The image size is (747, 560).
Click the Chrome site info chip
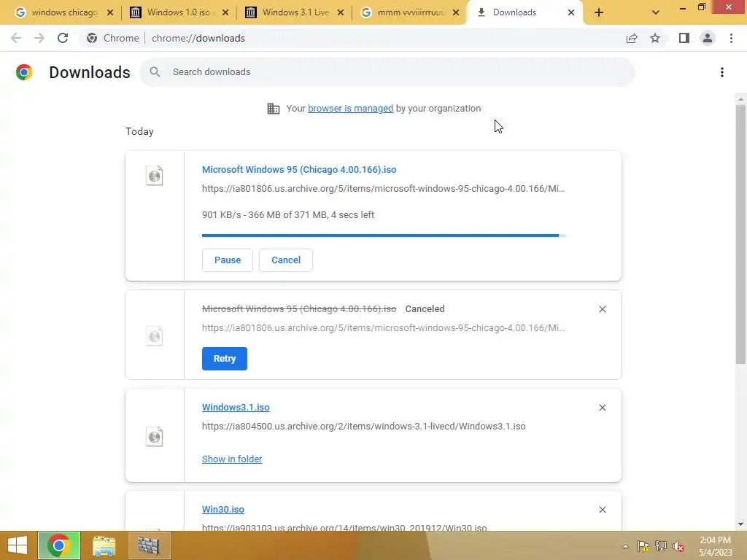coord(113,38)
